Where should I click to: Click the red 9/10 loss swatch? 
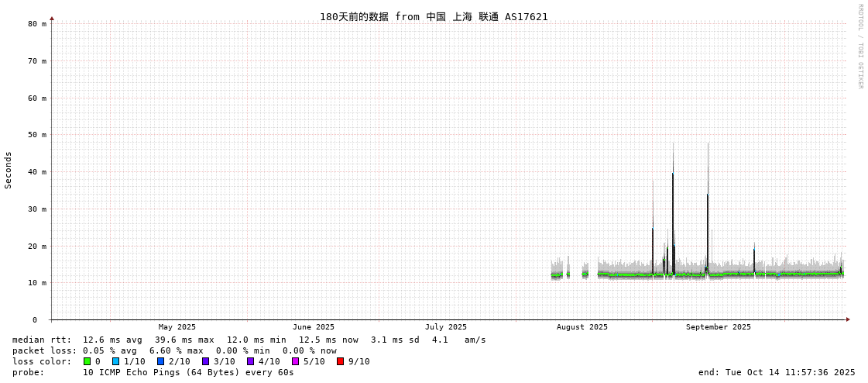tap(341, 361)
